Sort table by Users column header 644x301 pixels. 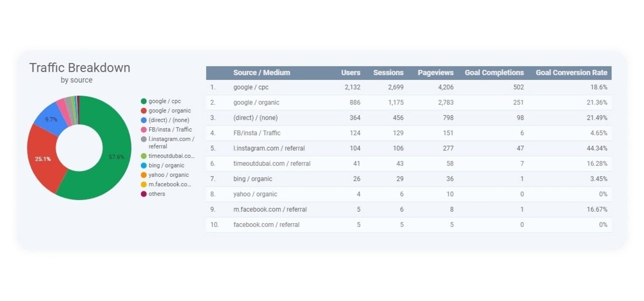350,73
